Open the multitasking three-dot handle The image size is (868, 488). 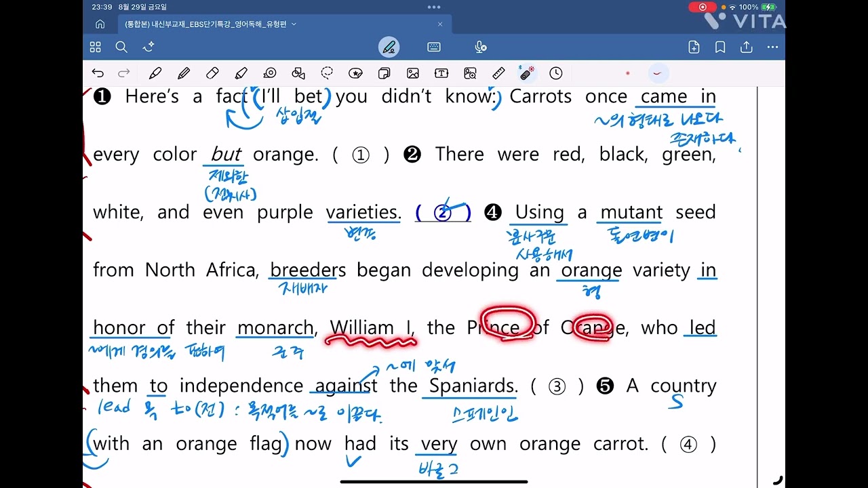coord(434,7)
